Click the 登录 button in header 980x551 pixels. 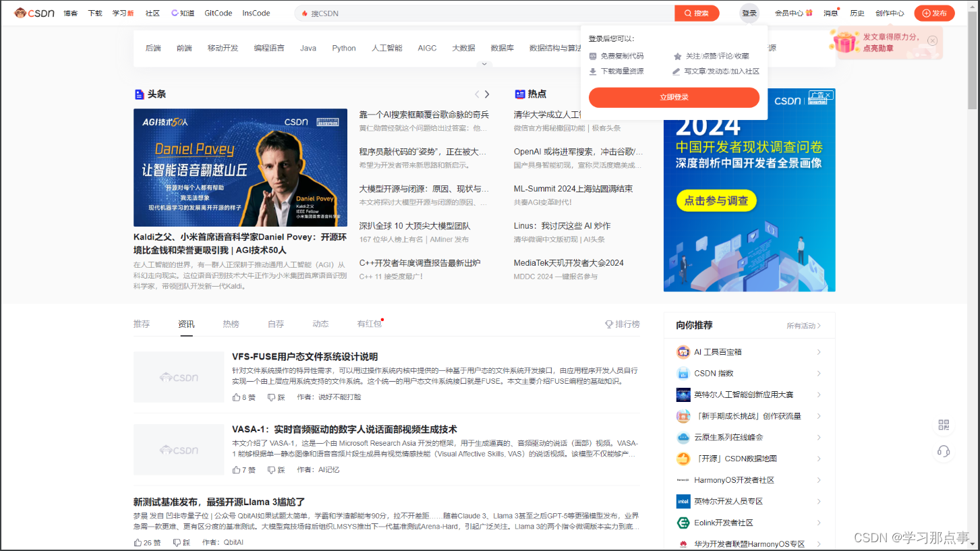coord(749,13)
